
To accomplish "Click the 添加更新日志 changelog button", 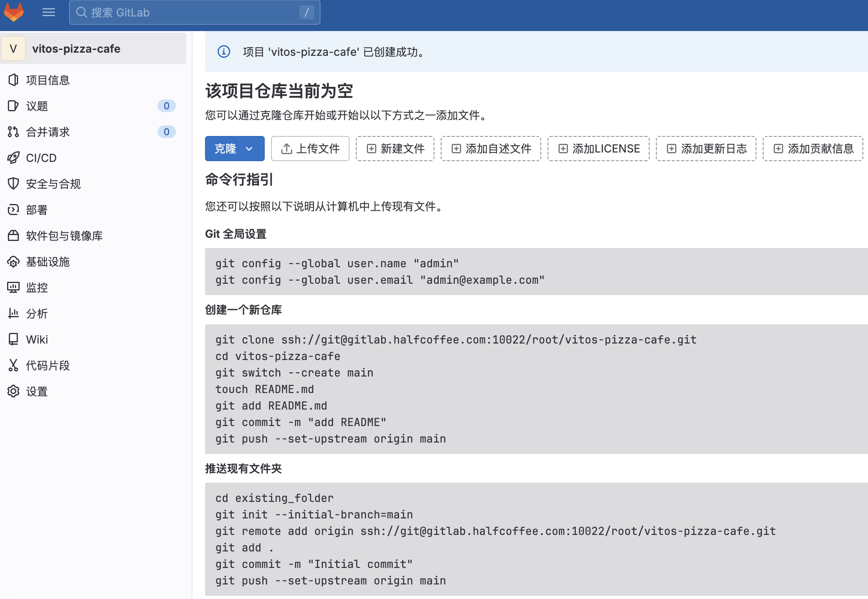I will pos(706,149).
